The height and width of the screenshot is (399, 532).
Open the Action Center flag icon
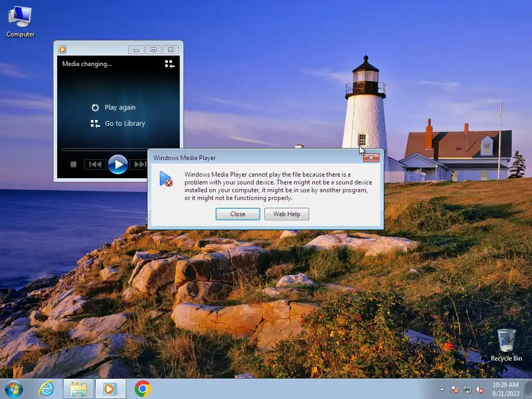pyautogui.click(x=455, y=390)
